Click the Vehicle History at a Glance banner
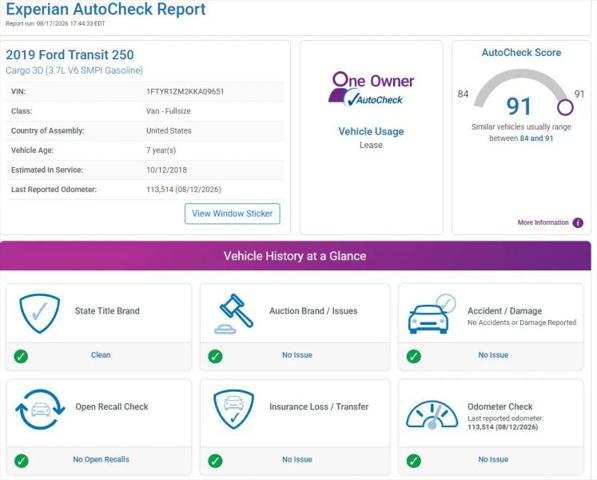This screenshot has width=597, height=480. (x=295, y=256)
